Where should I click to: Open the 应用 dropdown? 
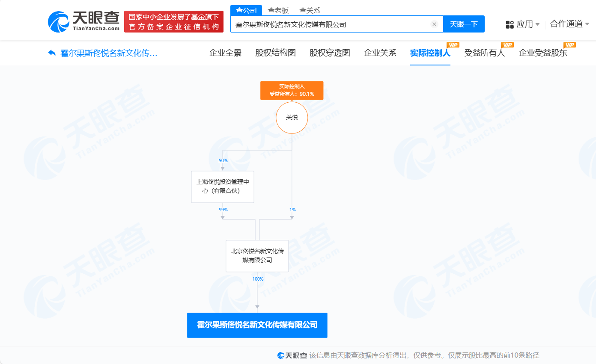[x=524, y=24]
